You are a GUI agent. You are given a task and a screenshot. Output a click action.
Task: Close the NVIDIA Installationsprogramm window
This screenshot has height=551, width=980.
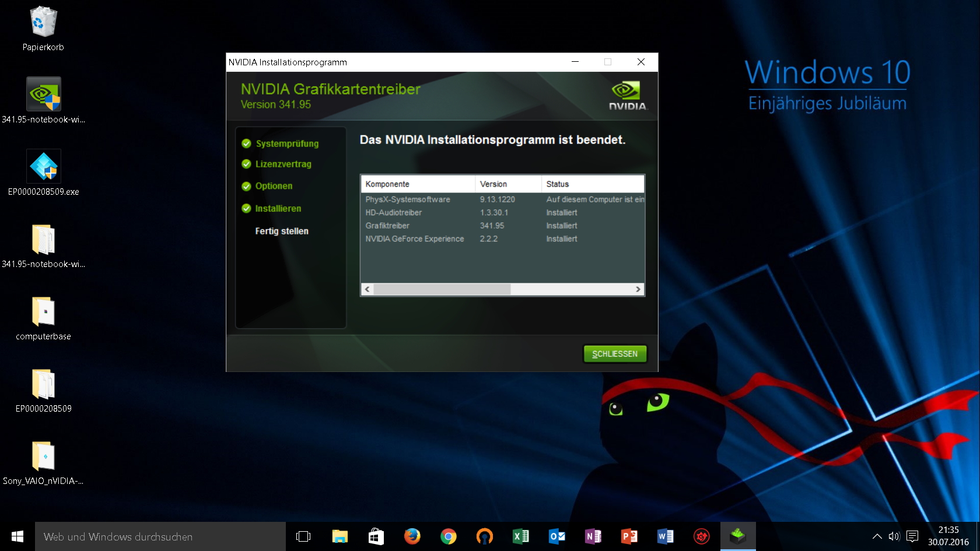pyautogui.click(x=641, y=62)
